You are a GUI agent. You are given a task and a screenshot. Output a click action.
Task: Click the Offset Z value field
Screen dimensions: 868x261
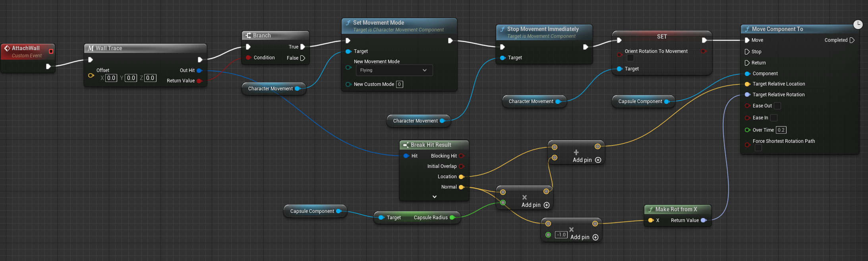tap(150, 78)
